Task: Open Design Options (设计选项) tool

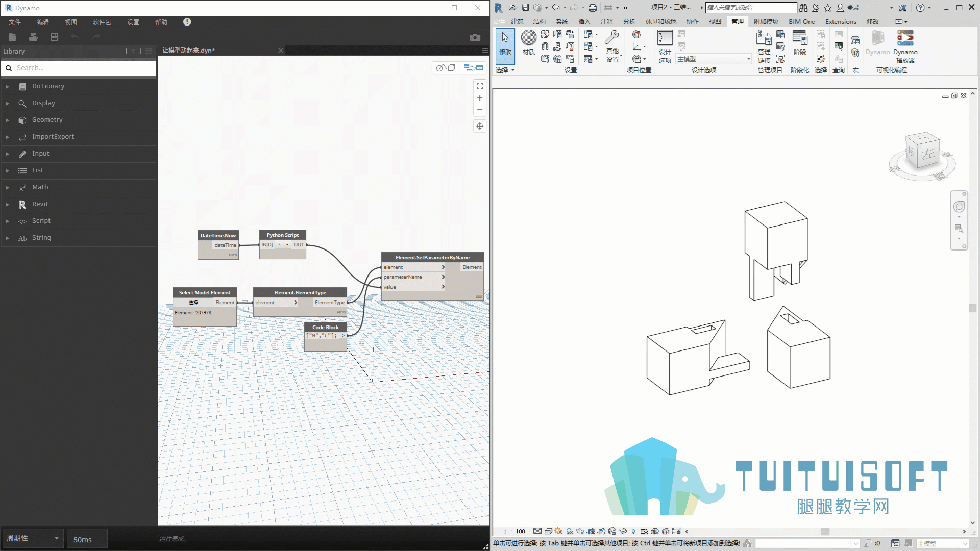Action: (665, 46)
